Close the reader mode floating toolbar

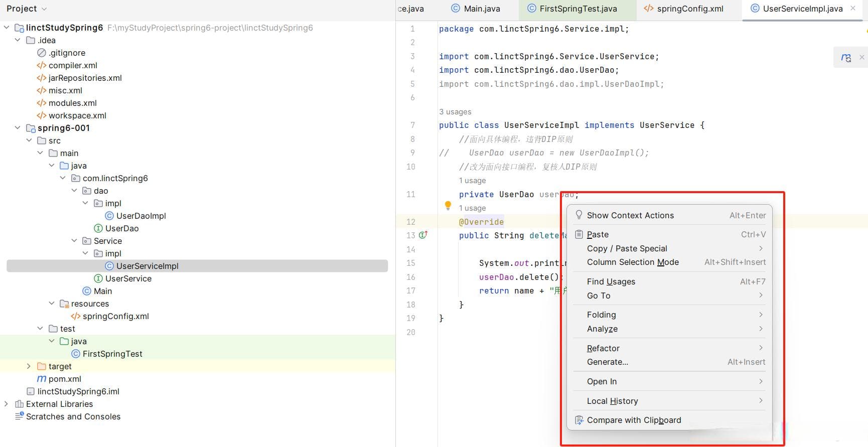point(861,57)
